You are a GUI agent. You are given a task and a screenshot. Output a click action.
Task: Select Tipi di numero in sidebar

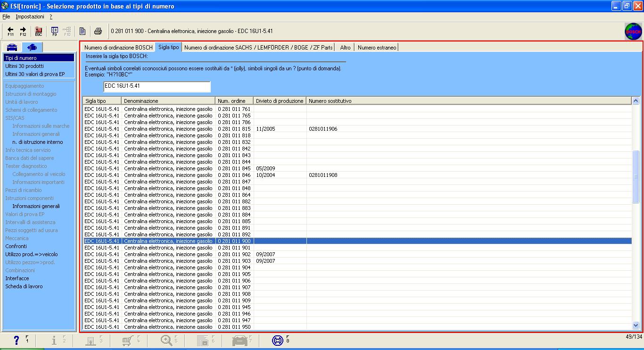[x=39, y=58]
